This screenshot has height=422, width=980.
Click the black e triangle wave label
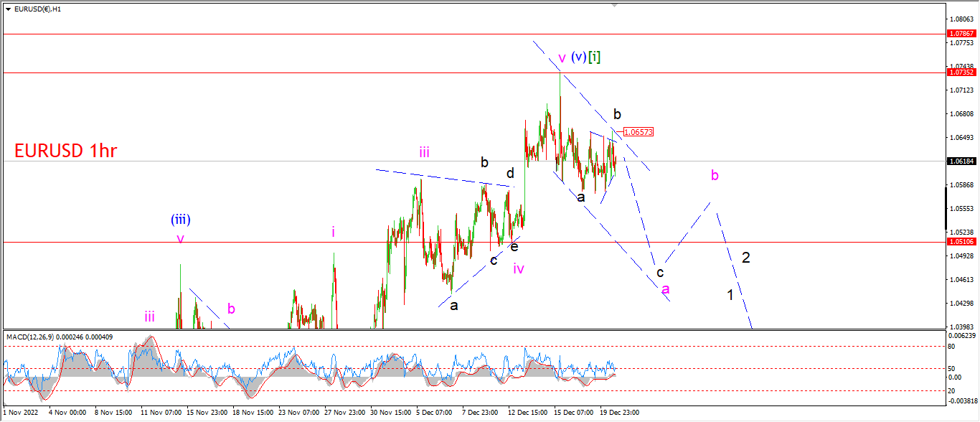[x=514, y=247]
